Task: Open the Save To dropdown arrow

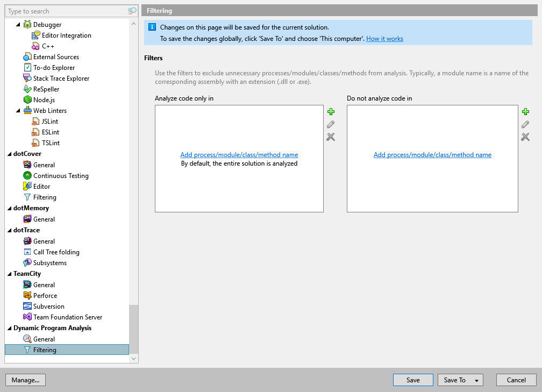Action: [x=475, y=380]
